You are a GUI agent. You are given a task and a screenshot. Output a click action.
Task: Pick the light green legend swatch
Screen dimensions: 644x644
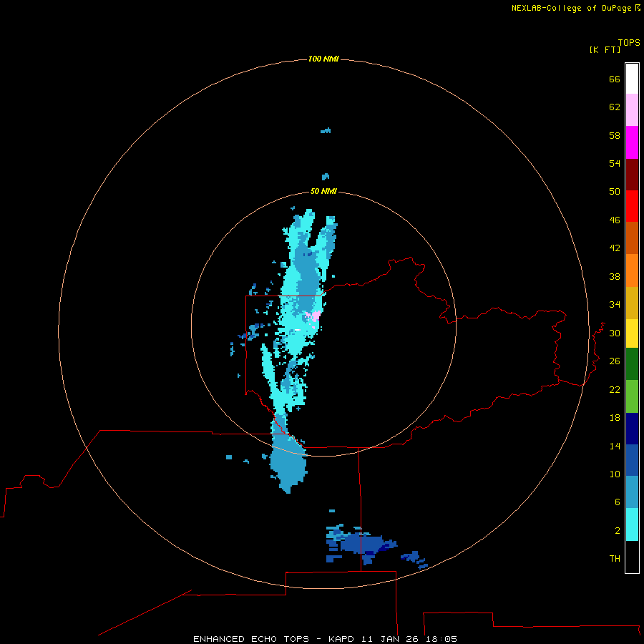pos(632,396)
